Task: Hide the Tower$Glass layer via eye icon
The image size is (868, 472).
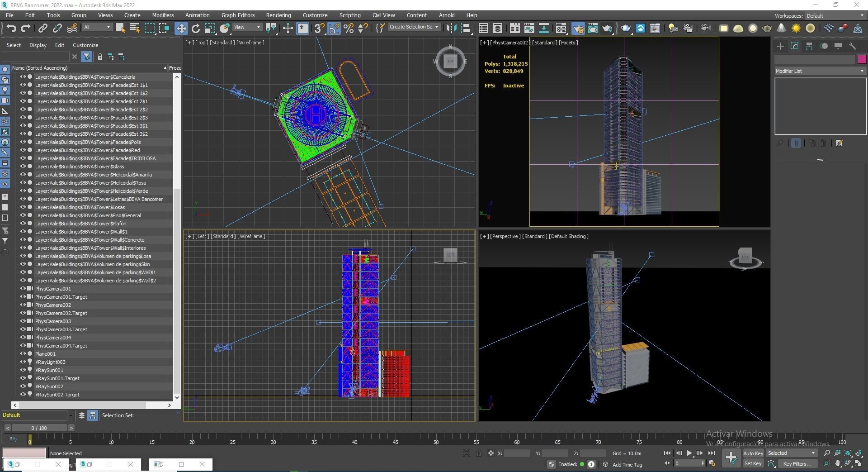Action: coord(23,167)
